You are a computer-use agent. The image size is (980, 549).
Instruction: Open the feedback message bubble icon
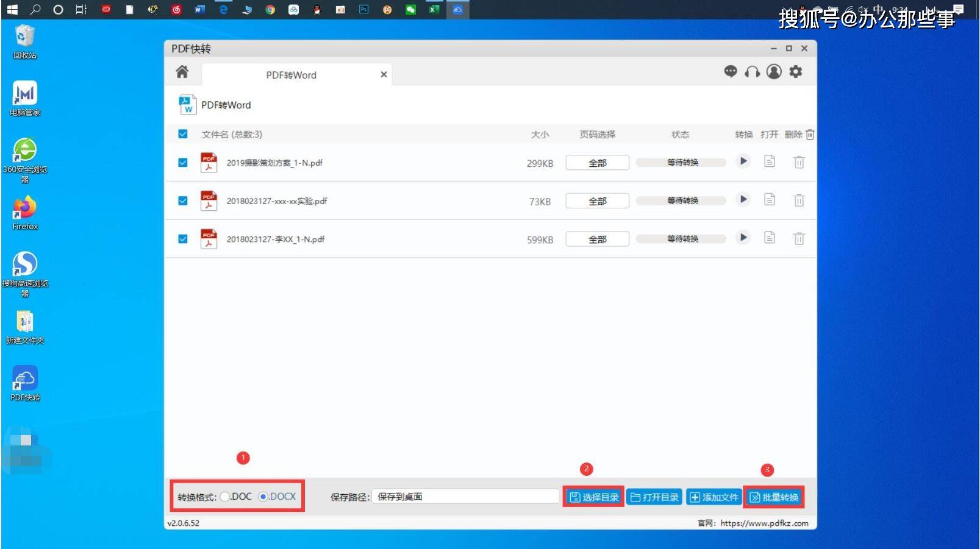click(x=730, y=71)
